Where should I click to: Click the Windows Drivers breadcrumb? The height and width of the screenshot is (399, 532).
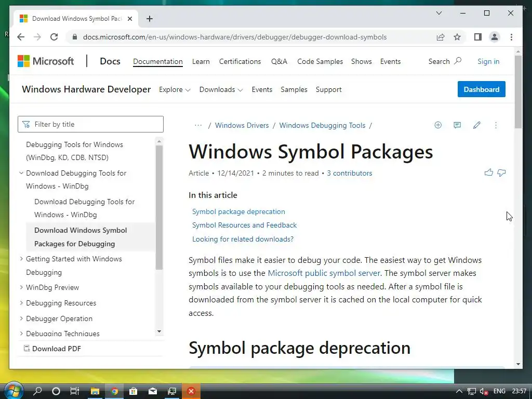point(242,125)
